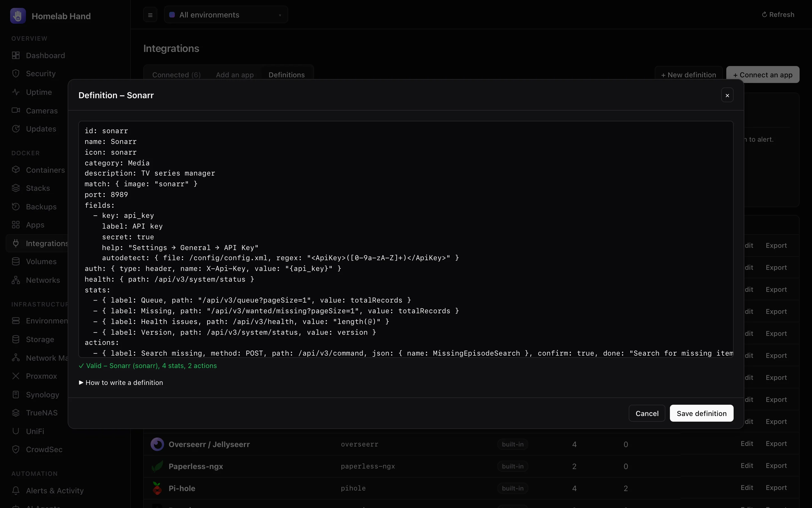Open Networks sidebar icon

pyautogui.click(x=16, y=280)
